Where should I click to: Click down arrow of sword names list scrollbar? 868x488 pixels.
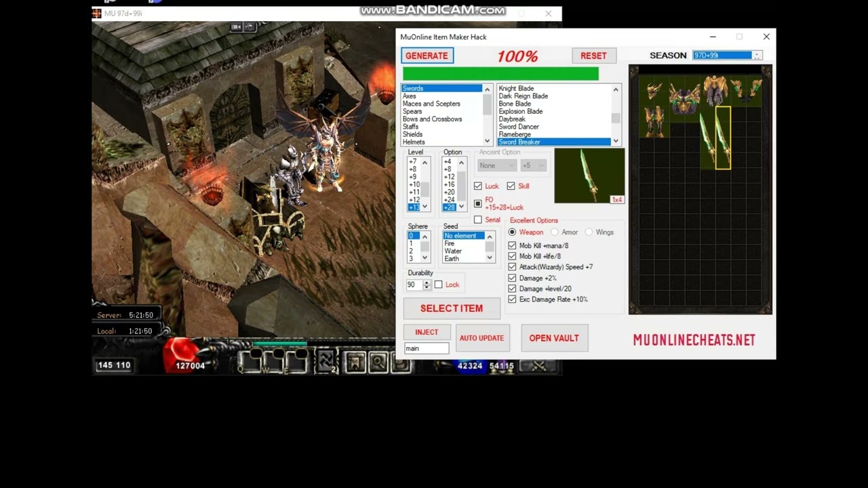(x=616, y=141)
